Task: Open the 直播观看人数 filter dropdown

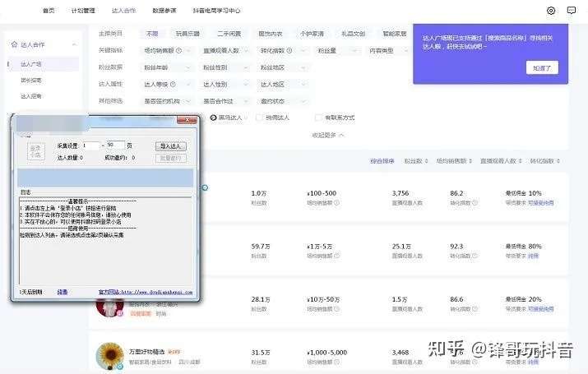Action: pyautogui.click(x=225, y=50)
